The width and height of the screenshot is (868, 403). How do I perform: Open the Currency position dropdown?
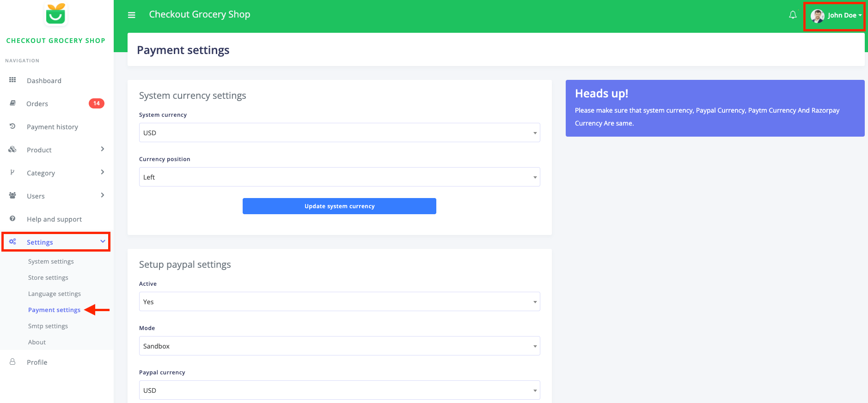click(339, 177)
